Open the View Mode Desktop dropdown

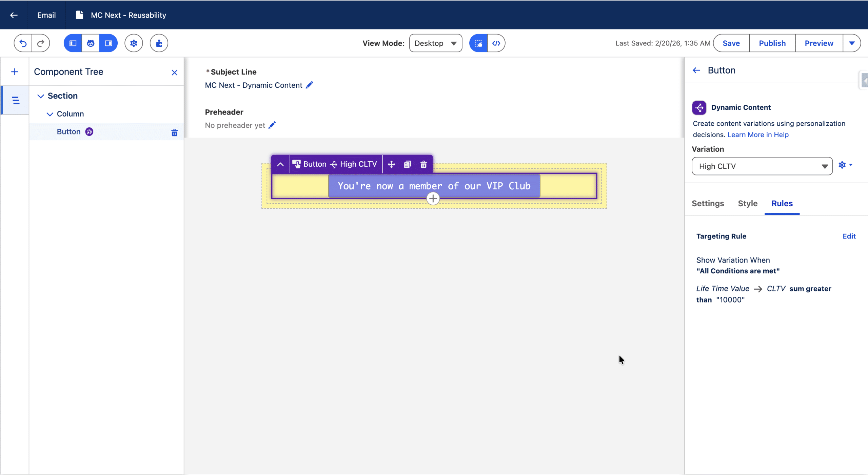point(435,43)
